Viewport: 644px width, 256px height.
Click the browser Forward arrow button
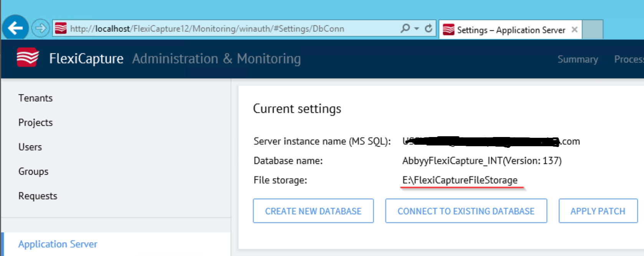40,28
